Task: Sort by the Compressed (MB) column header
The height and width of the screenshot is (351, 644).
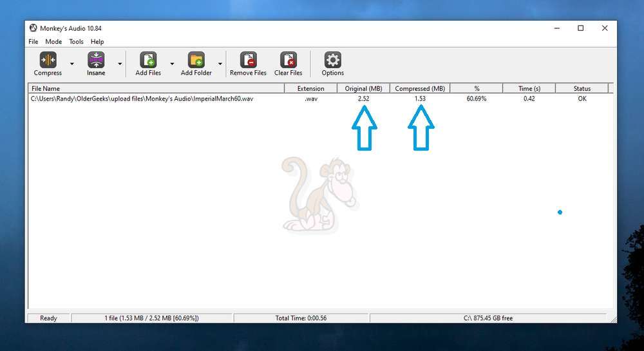Action: click(420, 88)
